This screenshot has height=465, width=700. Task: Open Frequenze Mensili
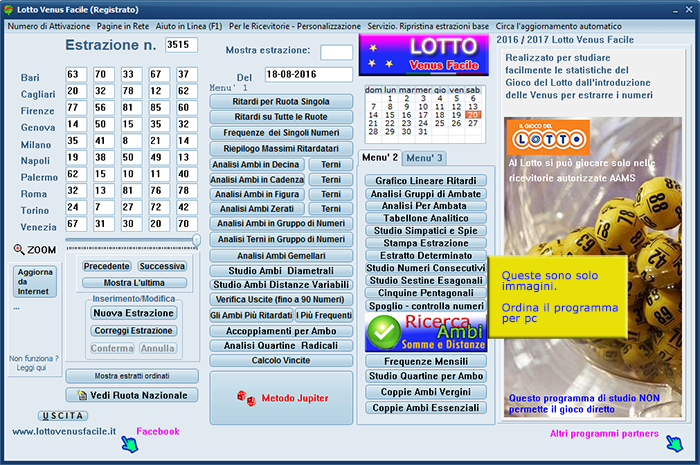(426, 361)
